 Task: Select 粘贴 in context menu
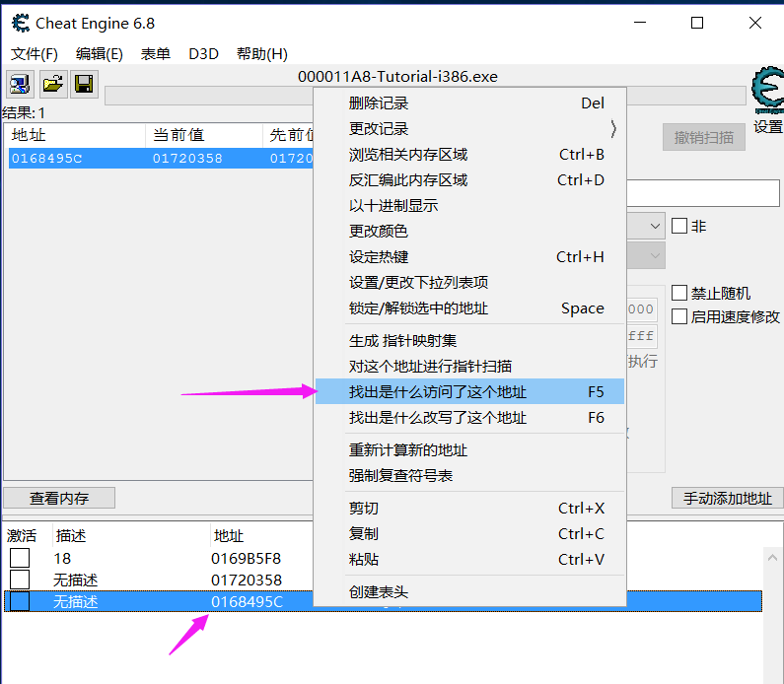pyautogui.click(x=470, y=559)
